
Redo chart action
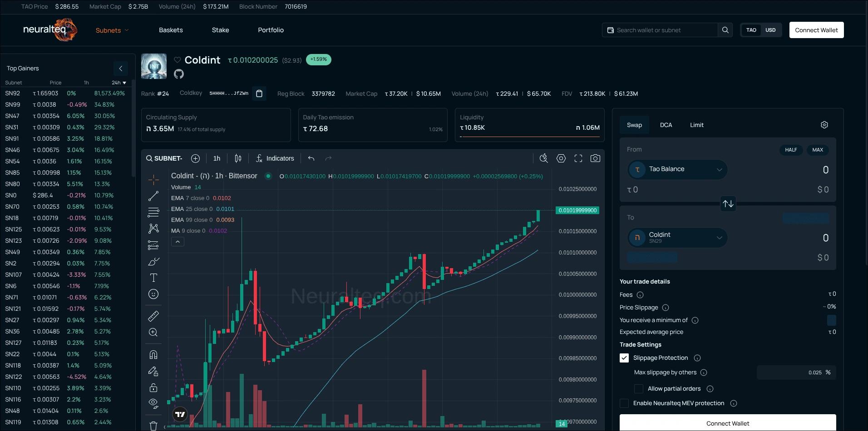[328, 158]
